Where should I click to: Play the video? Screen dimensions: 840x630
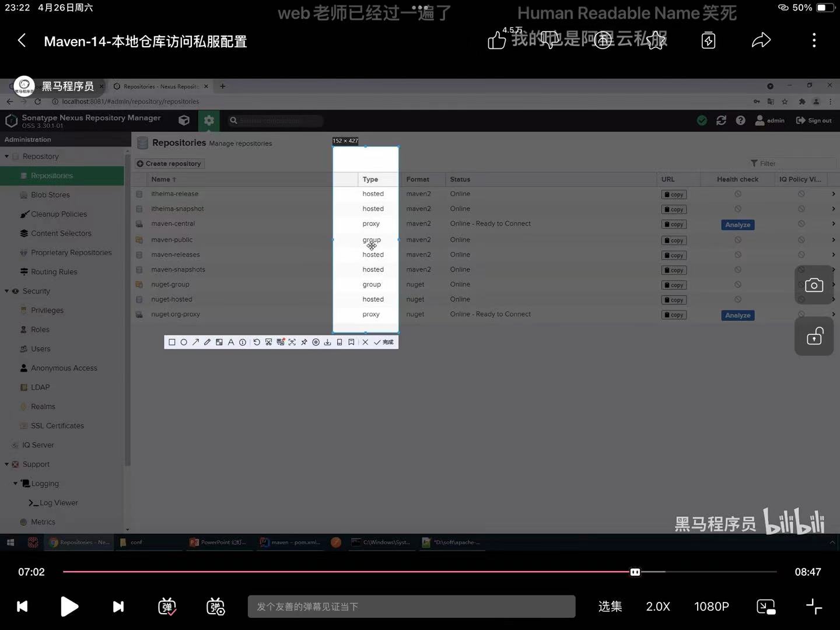tap(69, 607)
